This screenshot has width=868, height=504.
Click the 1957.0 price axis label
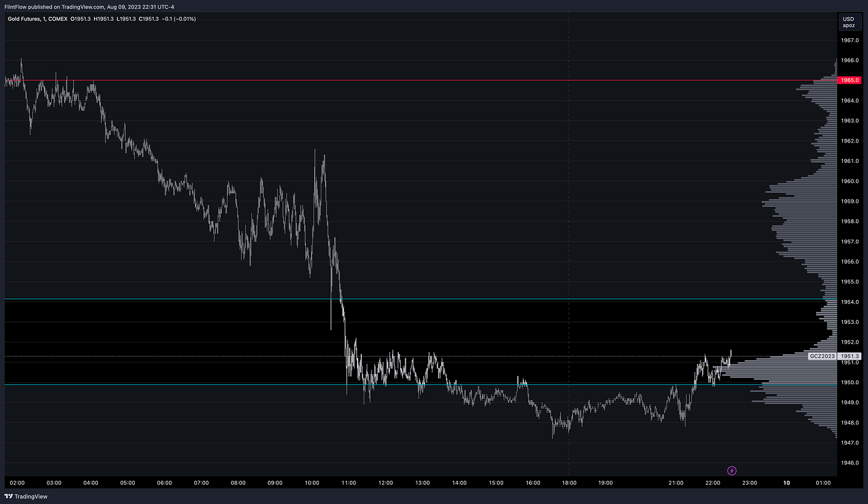(850, 242)
